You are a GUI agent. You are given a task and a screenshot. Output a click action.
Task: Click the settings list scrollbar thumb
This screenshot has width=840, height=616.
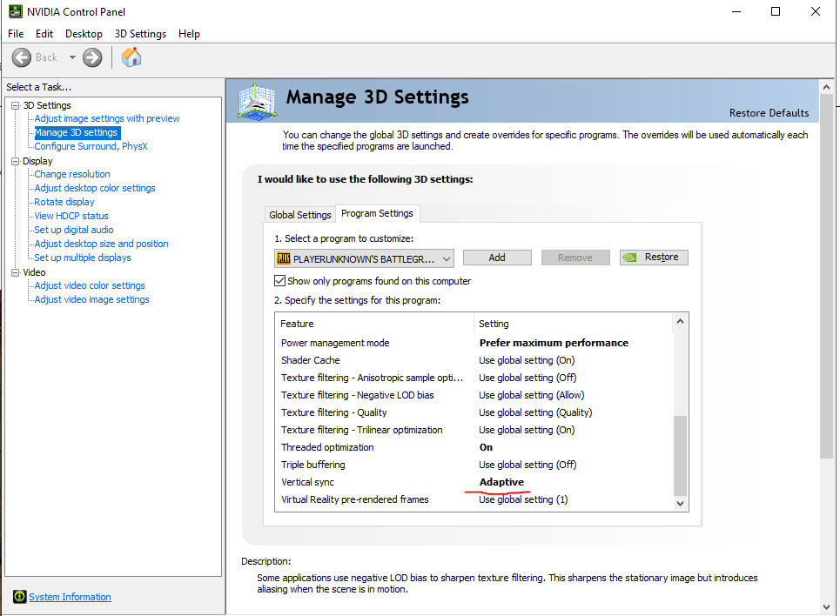(x=681, y=455)
